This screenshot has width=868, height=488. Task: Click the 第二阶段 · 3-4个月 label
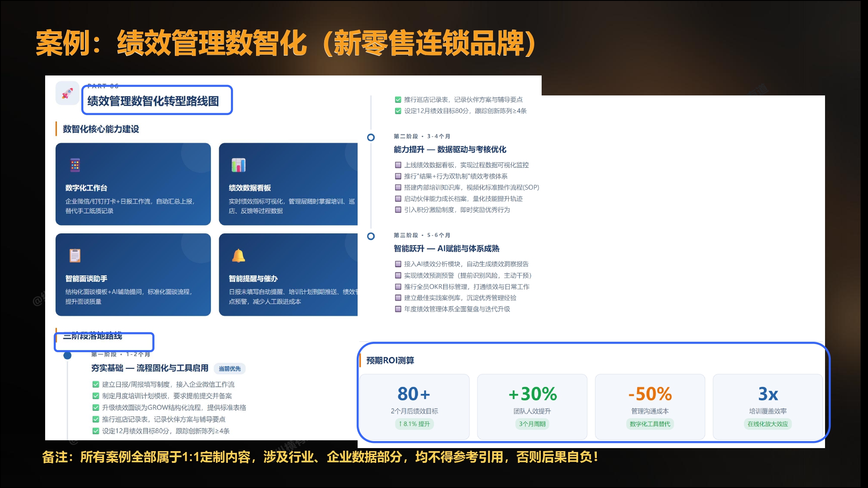click(x=422, y=136)
